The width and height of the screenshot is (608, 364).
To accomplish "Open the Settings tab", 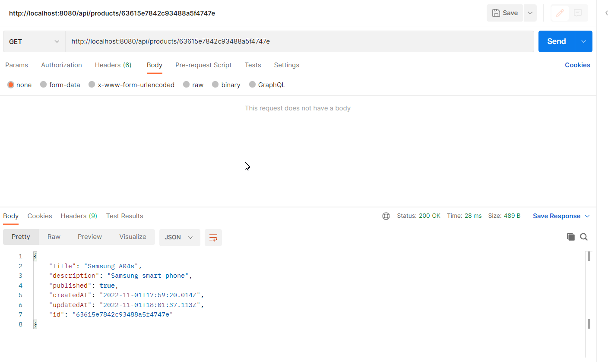I will coord(287,65).
